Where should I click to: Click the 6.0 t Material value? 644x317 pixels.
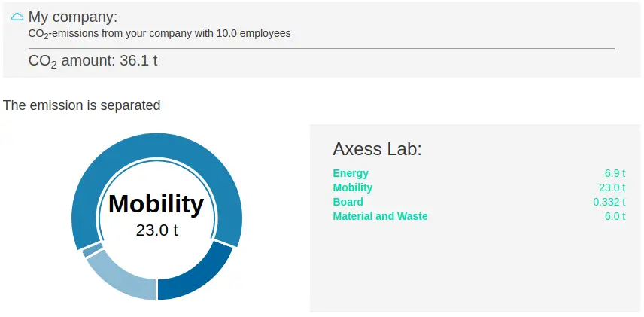(x=615, y=216)
